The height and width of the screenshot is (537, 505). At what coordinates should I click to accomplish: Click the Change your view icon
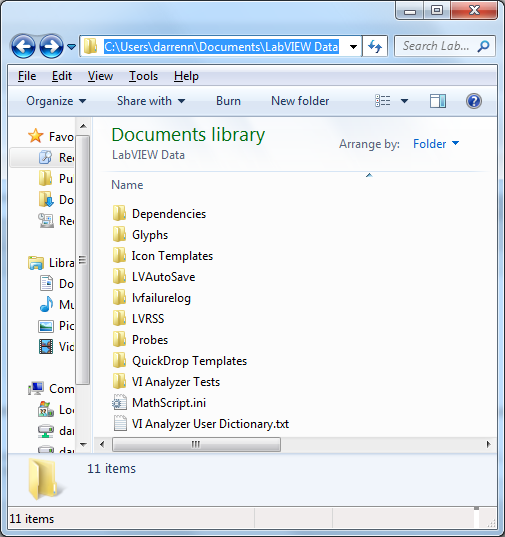382,101
